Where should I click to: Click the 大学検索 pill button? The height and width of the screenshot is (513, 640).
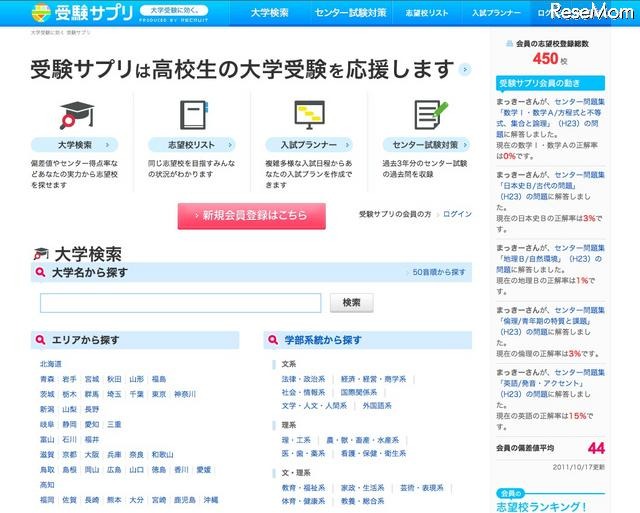74,145
